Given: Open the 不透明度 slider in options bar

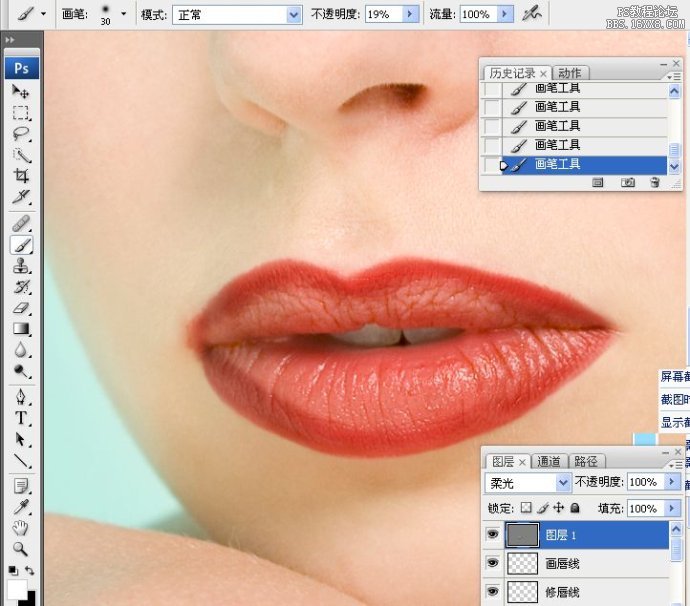Looking at the screenshot, I should pyautogui.click(x=410, y=15).
